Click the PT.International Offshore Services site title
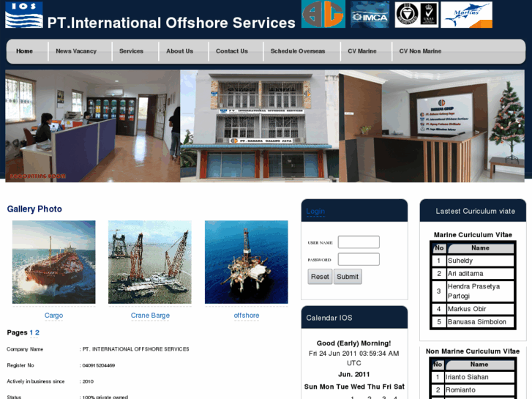 171,23
